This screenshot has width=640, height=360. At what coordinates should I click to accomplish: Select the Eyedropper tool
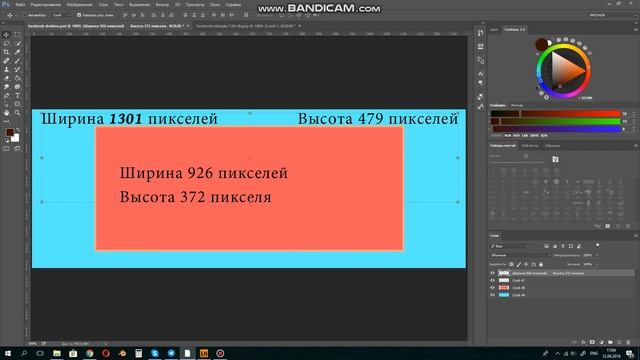(x=17, y=52)
